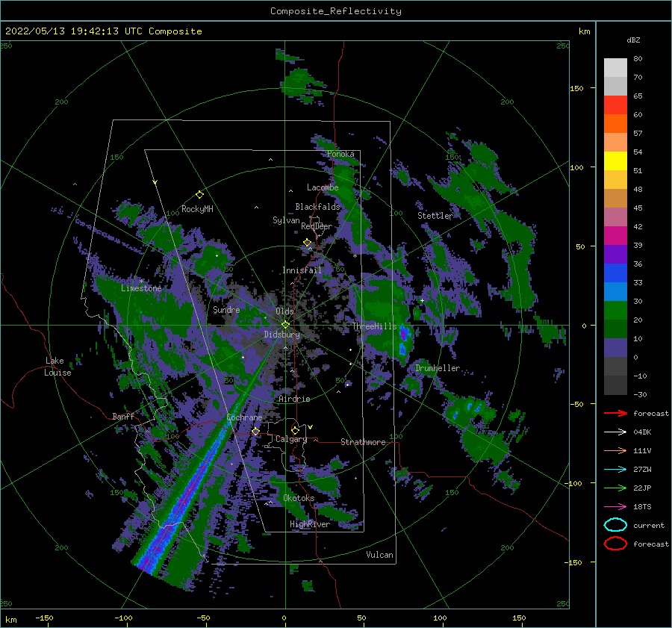Click the yellow diamond marker below Cochrane
This screenshot has height=628, width=672.
pos(255,431)
